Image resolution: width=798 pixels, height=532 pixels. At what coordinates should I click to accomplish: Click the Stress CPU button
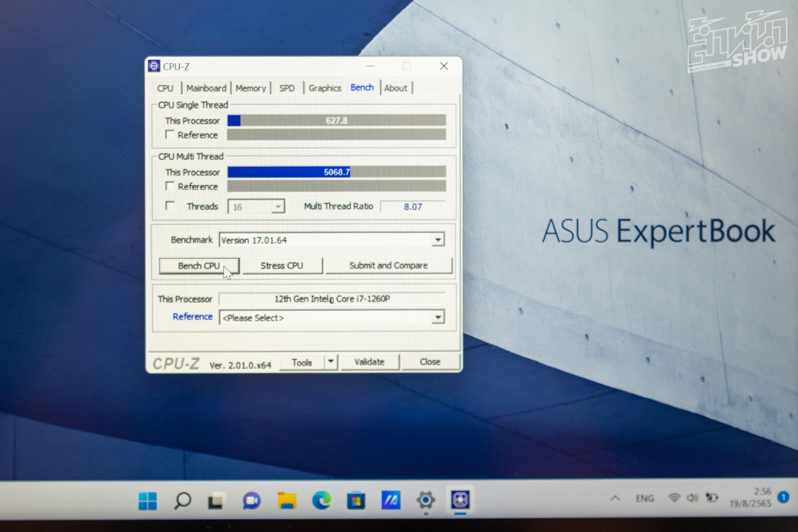coord(282,265)
